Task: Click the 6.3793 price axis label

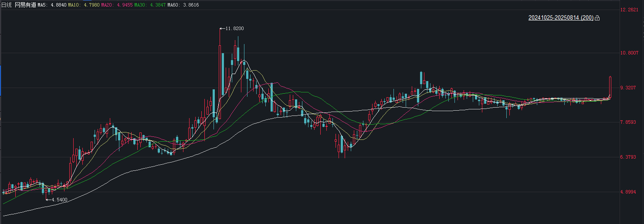Action: coord(629,157)
